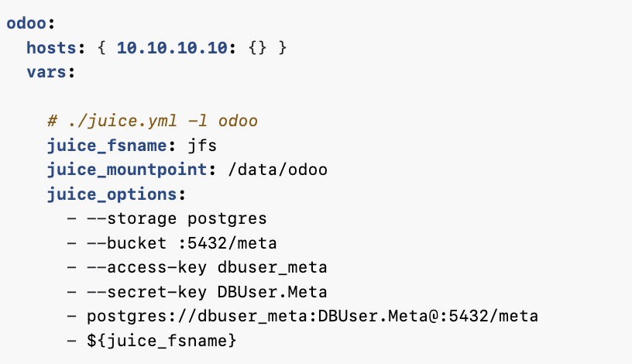The width and height of the screenshot is (632, 364).
Task: Click the empty braces after the IP address
Action: click(258, 48)
